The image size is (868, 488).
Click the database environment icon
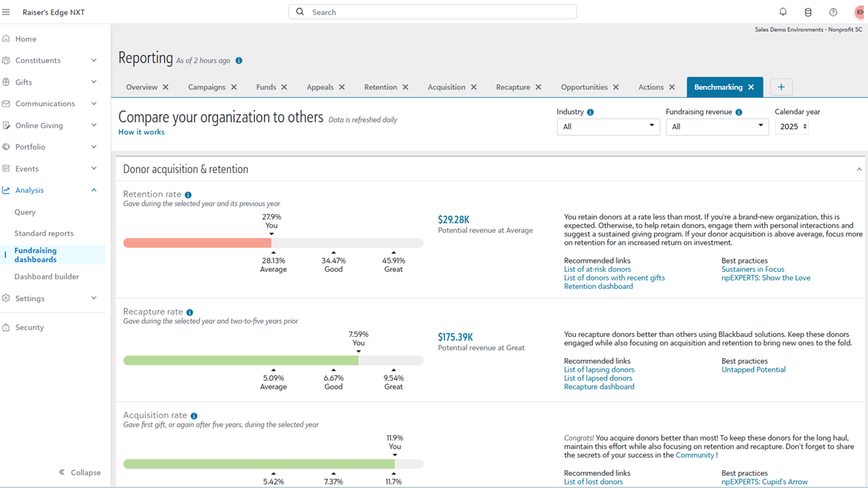click(x=808, y=12)
